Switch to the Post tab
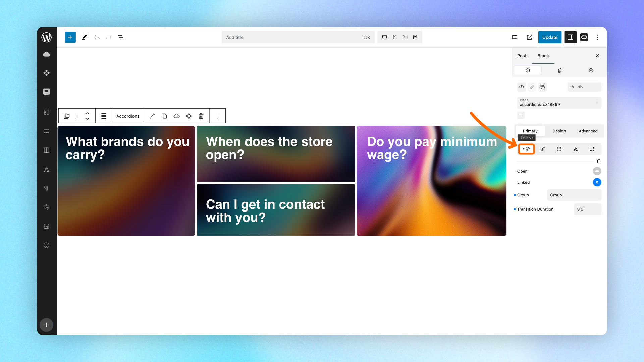This screenshot has width=644, height=362. click(x=522, y=56)
